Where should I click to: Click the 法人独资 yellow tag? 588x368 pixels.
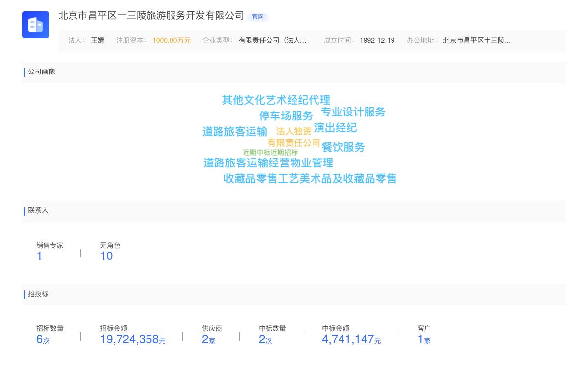point(294,131)
